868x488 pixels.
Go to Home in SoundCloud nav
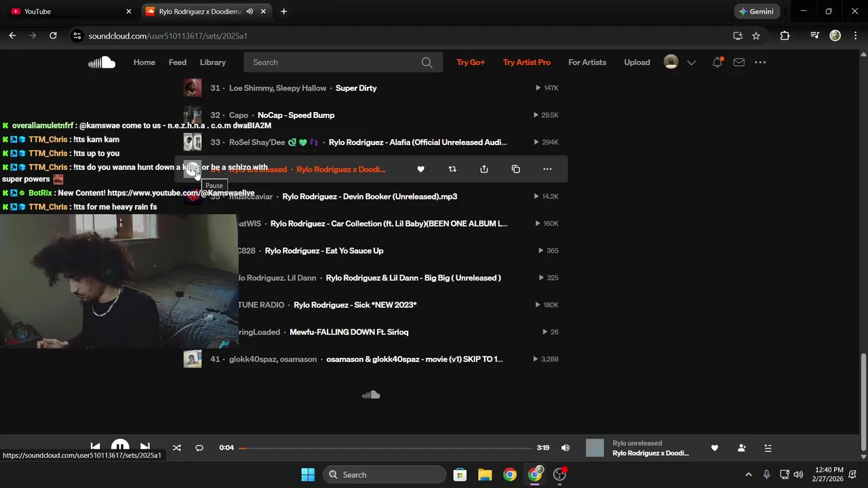click(x=144, y=62)
